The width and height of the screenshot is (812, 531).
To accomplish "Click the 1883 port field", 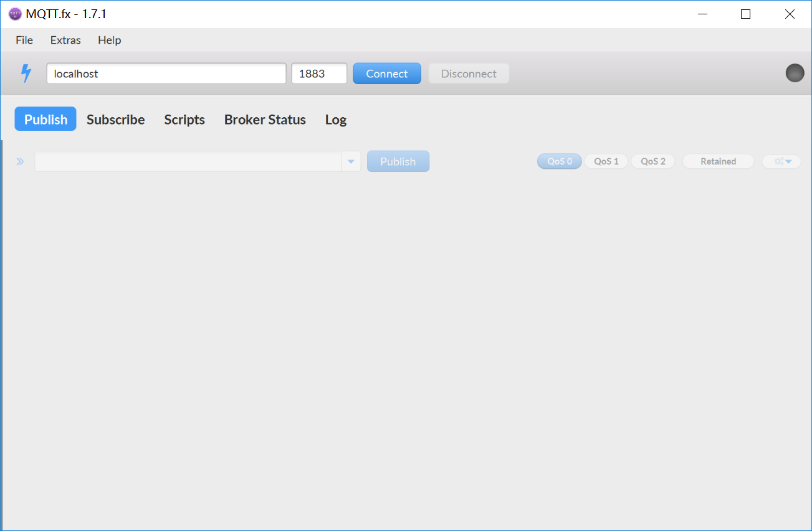I will click(x=319, y=74).
